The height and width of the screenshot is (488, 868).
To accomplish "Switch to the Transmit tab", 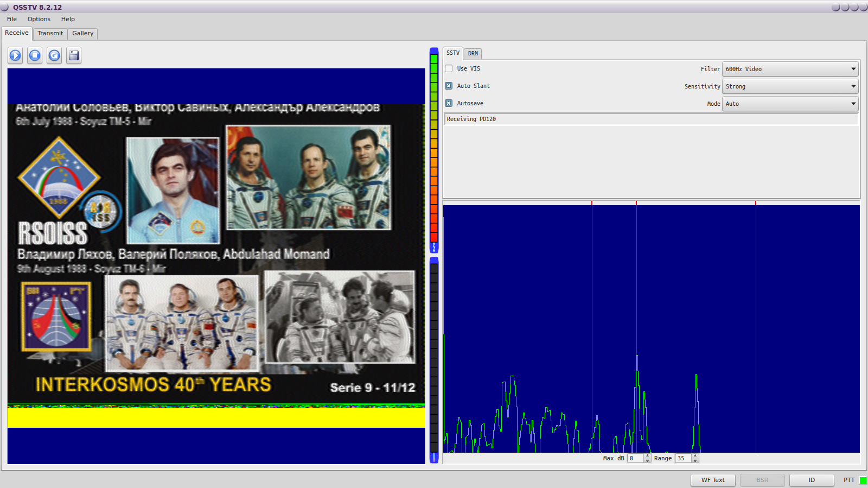I will click(50, 34).
